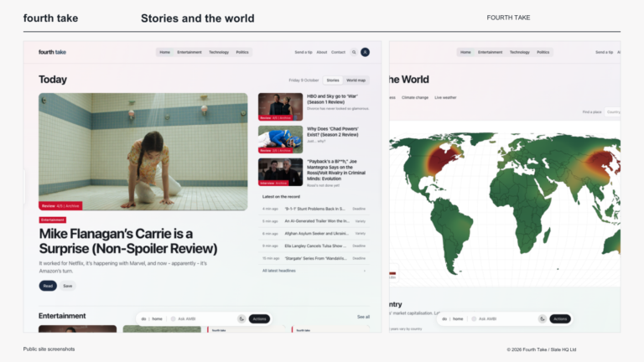
Task: Click home breadcrumb in World page bar
Action: (458, 319)
